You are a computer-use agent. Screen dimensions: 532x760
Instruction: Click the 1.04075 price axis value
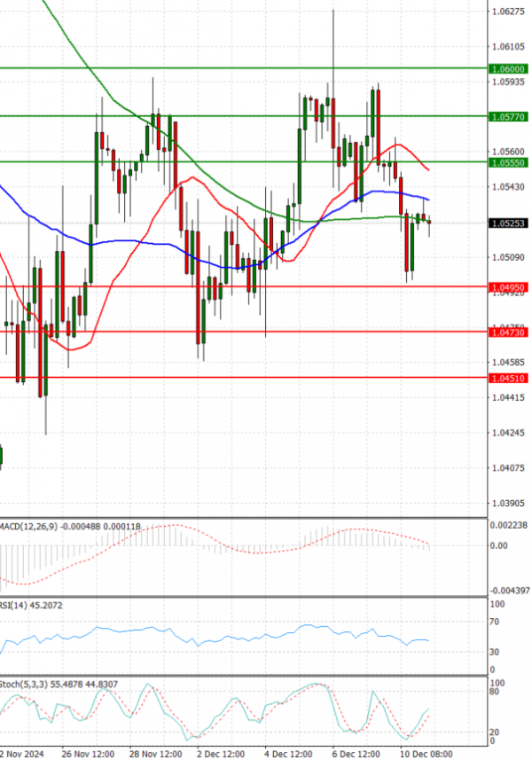(x=508, y=468)
